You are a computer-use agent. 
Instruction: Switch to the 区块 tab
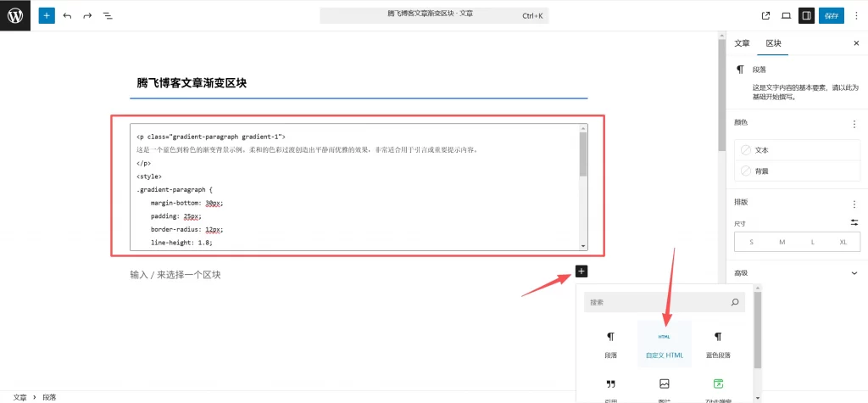coord(773,43)
